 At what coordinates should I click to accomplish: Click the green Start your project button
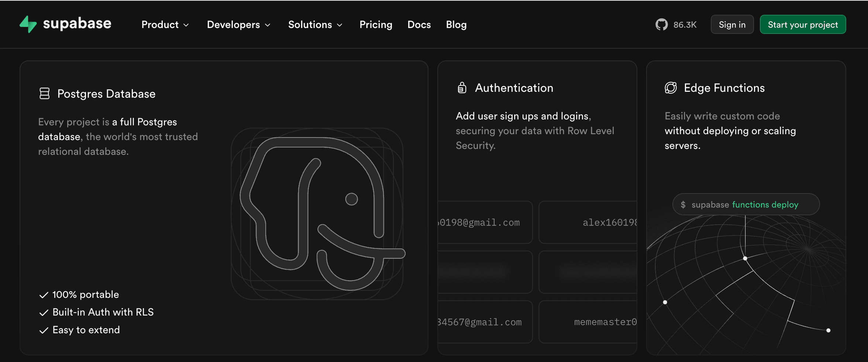click(x=803, y=25)
